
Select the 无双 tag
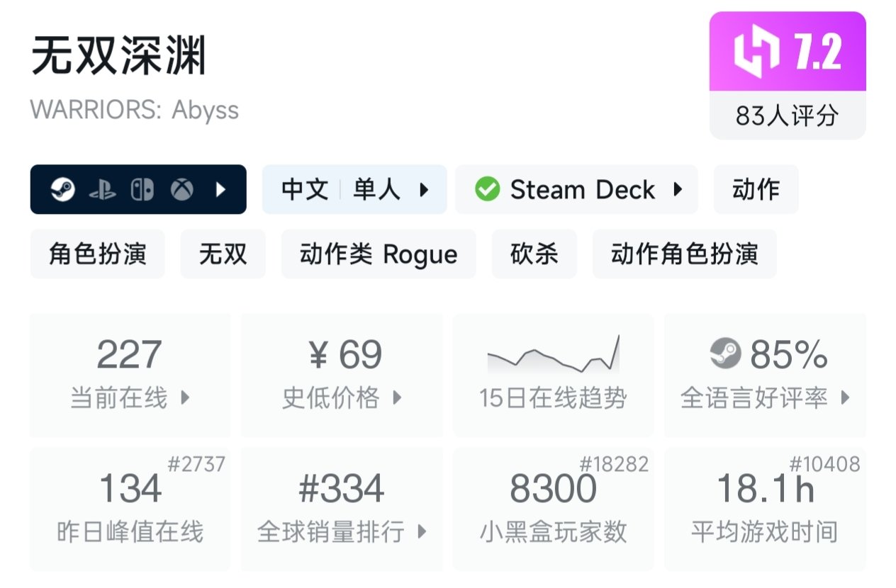(x=223, y=254)
